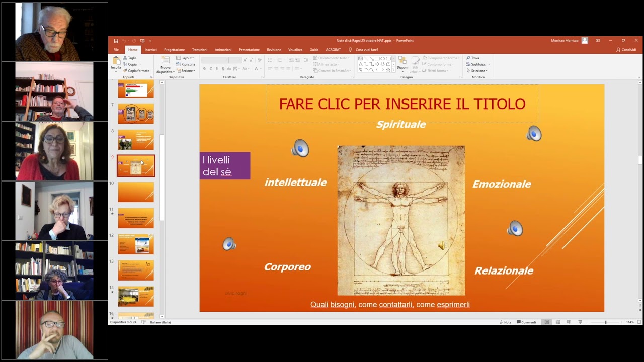Screen dimensions: 644x362
Task: Toggle the Commenti pane in the status bar
Action: click(x=526, y=322)
